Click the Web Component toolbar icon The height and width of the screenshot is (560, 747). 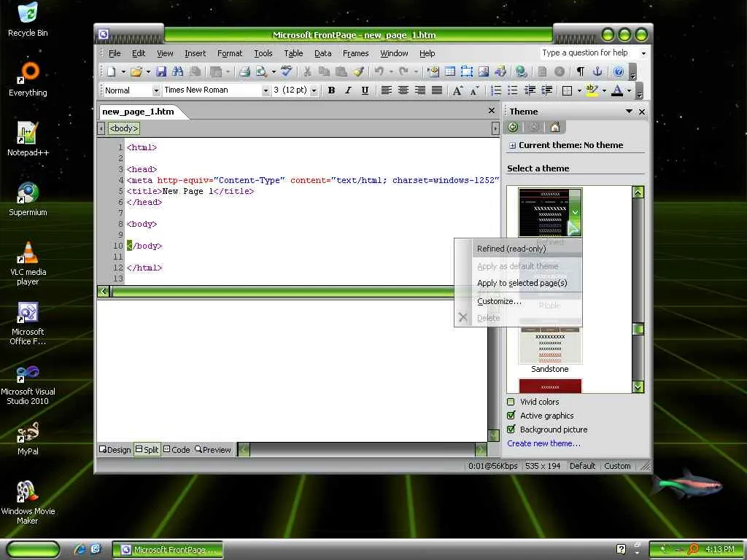433,71
